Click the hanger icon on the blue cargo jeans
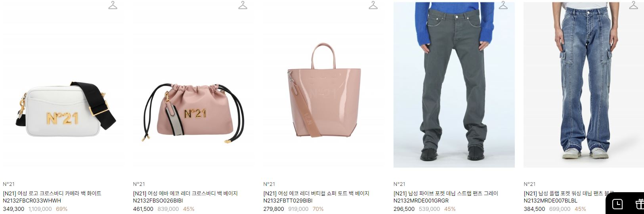 (634, 5)
